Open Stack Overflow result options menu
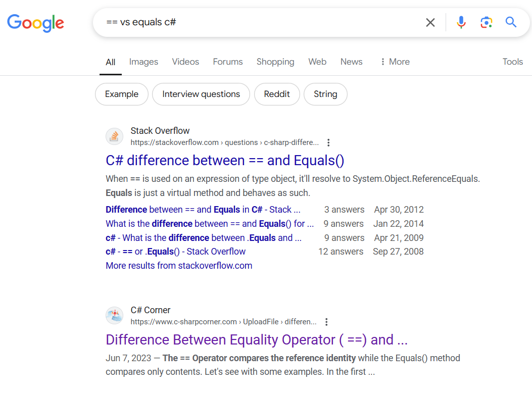Image resolution: width=532 pixels, height=393 pixels. pos(329,142)
